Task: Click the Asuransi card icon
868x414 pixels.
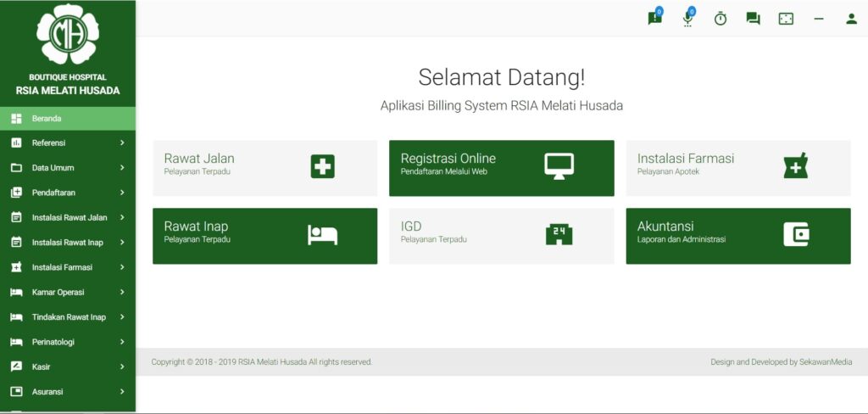Action: pyautogui.click(x=17, y=391)
